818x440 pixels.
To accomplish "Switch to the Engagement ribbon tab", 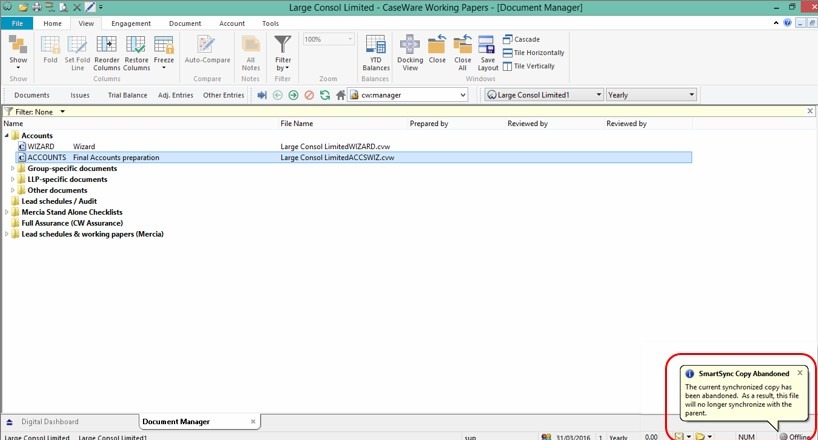I will (x=131, y=23).
